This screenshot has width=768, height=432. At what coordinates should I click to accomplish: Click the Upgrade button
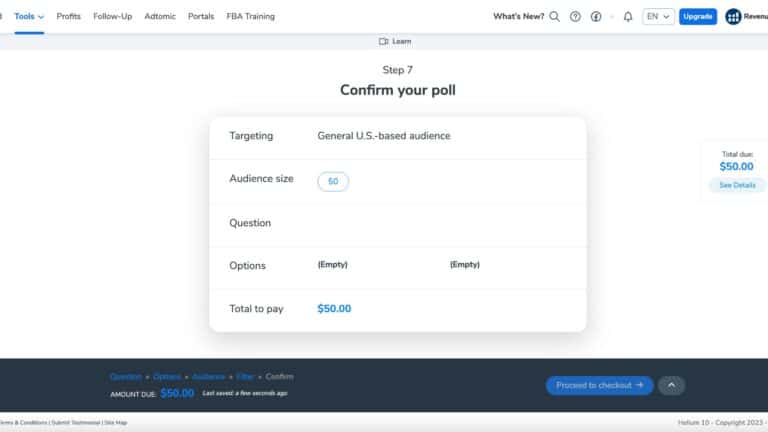(x=698, y=17)
